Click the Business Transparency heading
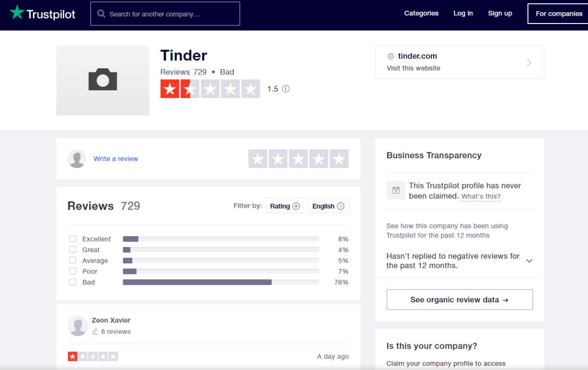The image size is (588, 370). [434, 155]
